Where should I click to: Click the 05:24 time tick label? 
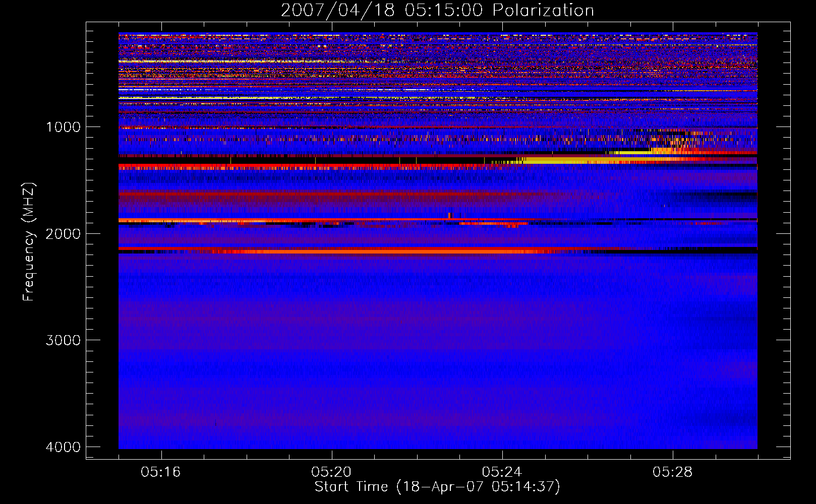502,472
